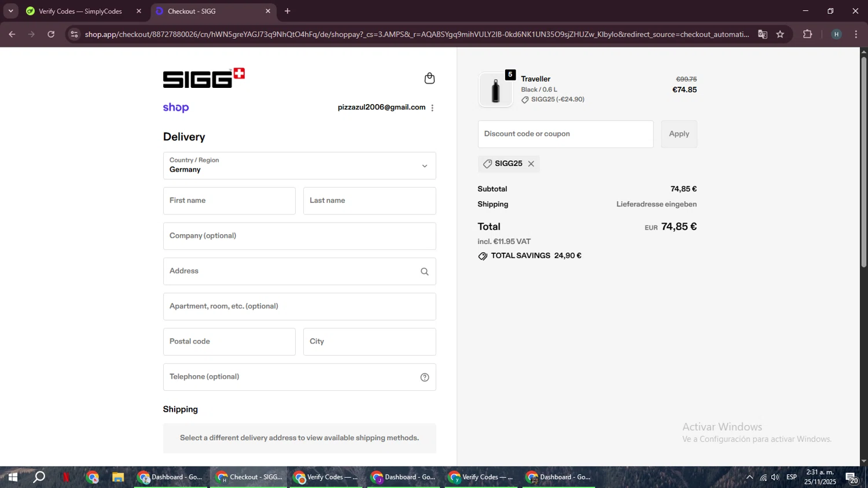Viewport: 868px width, 488px height.
Task: Open File Explorer from taskbar
Action: point(118,478)
